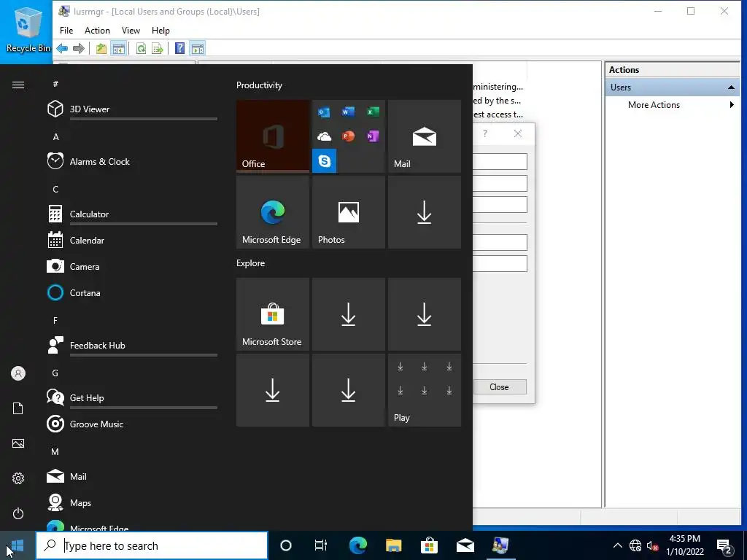Click the Productivity group heading
The height and width of the screenshot is (560, 747).
(x=259, y=85)
